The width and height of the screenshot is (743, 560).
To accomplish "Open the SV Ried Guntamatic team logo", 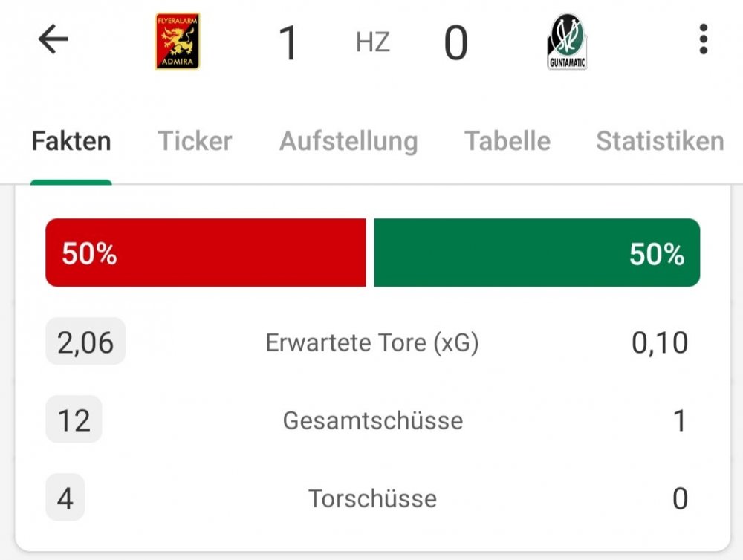I will point(567,42).
